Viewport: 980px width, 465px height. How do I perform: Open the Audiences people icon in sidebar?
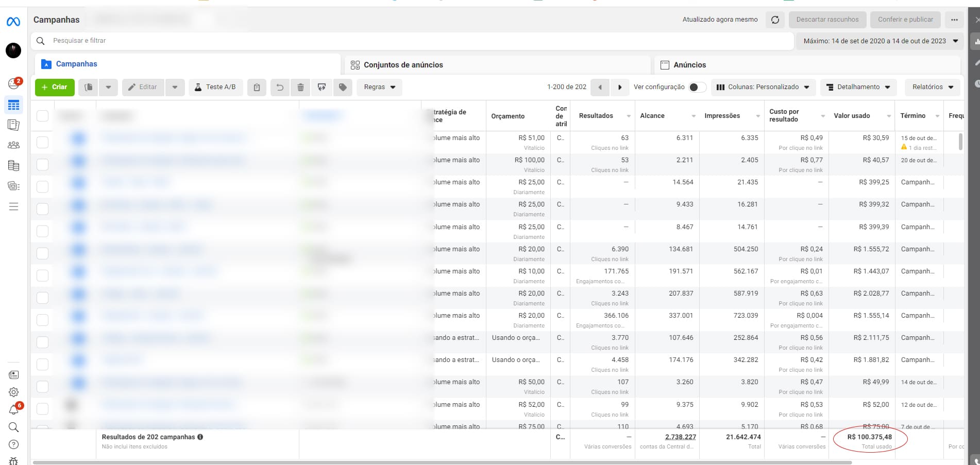point(14,145)
